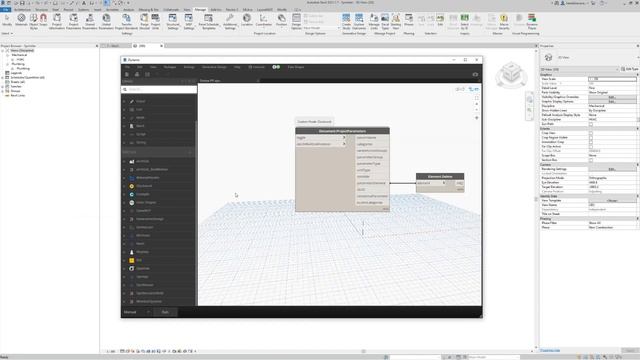The width and height of the screenshot is (640, 360).
Task: Open the Revit File tab
Action: (6, 9)
